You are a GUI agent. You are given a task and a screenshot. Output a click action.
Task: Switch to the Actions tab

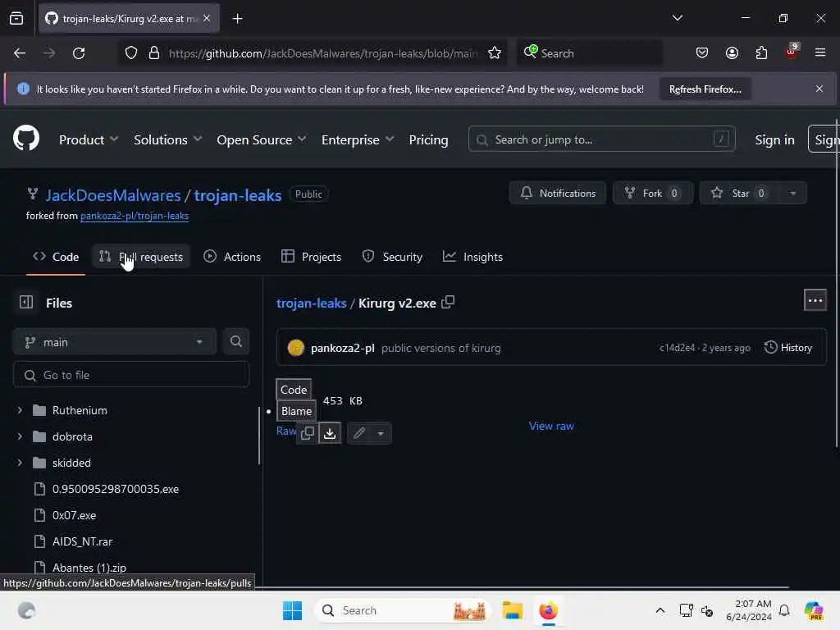click(232, 257)
